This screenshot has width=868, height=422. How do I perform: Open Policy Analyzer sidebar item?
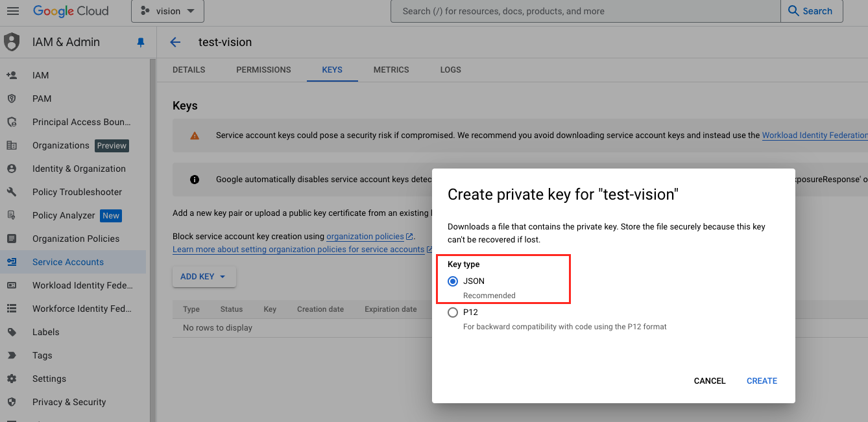73,215
